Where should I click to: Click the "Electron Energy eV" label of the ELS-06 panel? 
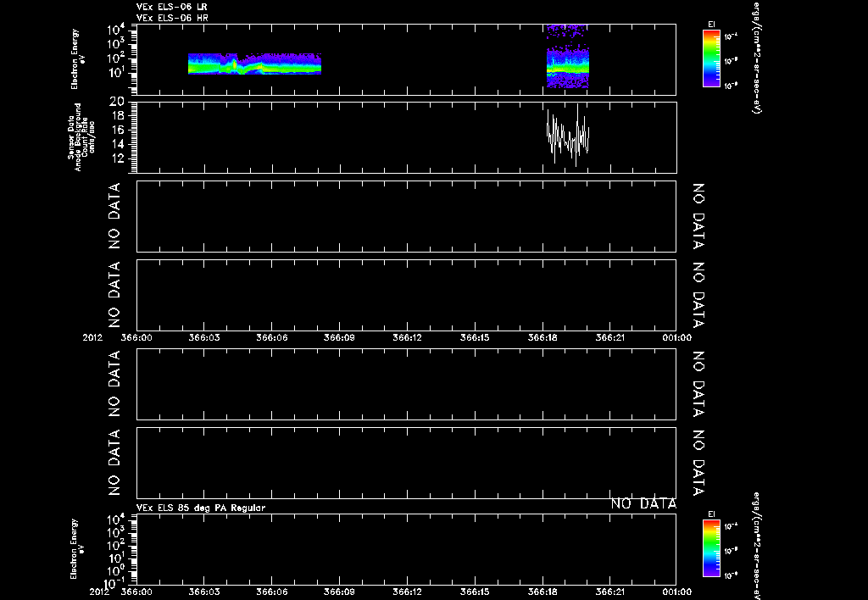click(x=77, y=59)
